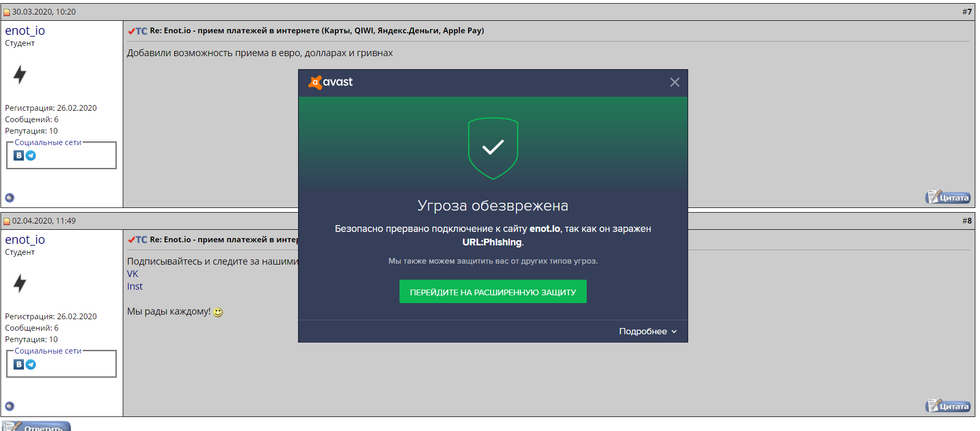
Task: Expand the Подробнее details section
Action: tap(648, 331)
